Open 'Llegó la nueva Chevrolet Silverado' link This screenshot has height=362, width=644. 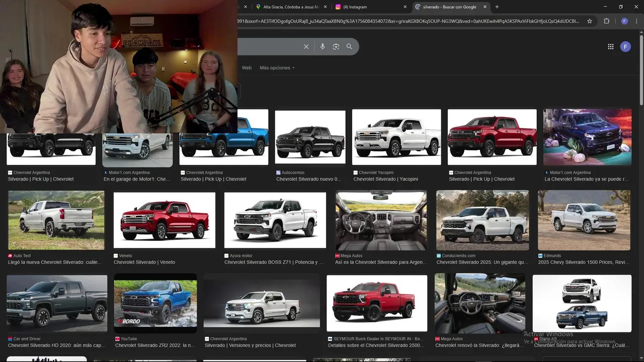(x=55, y=262)
